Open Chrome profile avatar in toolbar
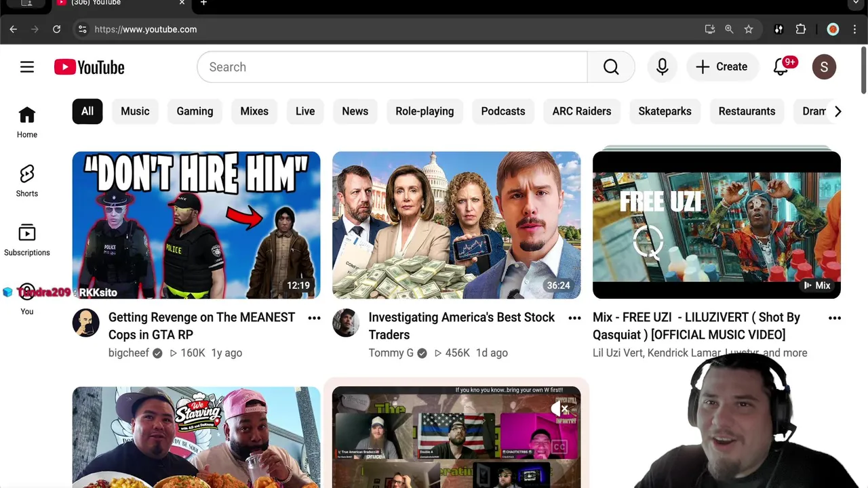This screenshot has width=868, height=488. [833, 29]
